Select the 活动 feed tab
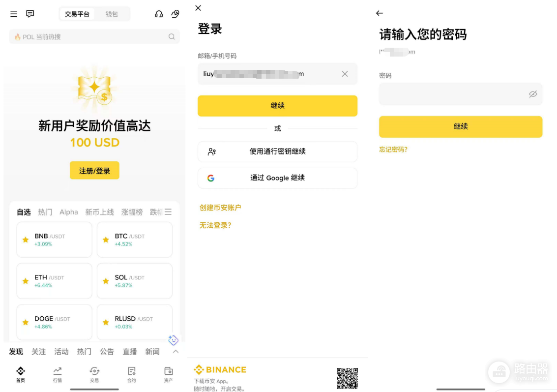This screenshot has height=392, width=557. [61, 352]
